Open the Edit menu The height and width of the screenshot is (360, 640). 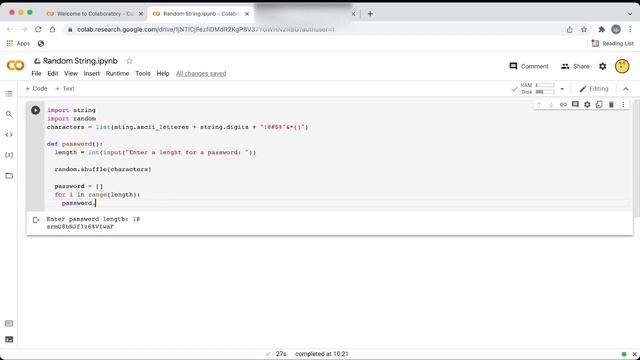coord(53,73)
